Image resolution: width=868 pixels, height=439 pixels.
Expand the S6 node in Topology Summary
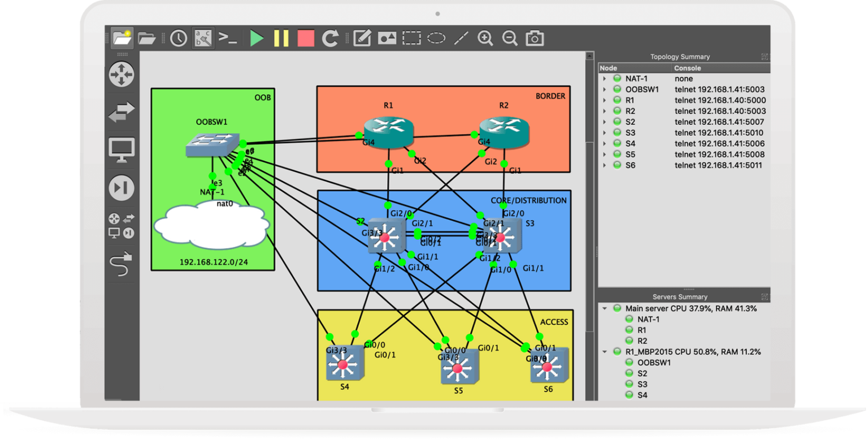[x=605, y=165]
